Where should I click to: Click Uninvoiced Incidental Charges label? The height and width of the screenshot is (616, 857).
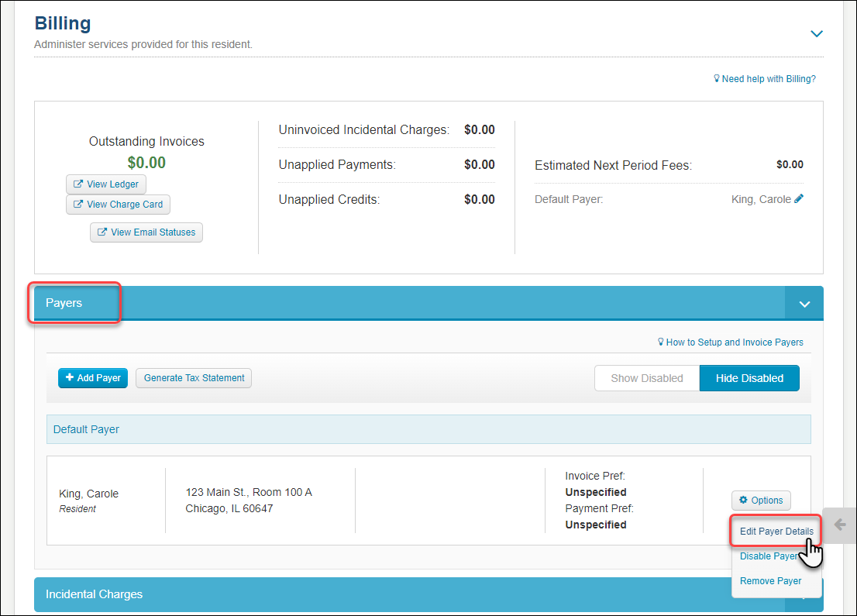[364, 130]
